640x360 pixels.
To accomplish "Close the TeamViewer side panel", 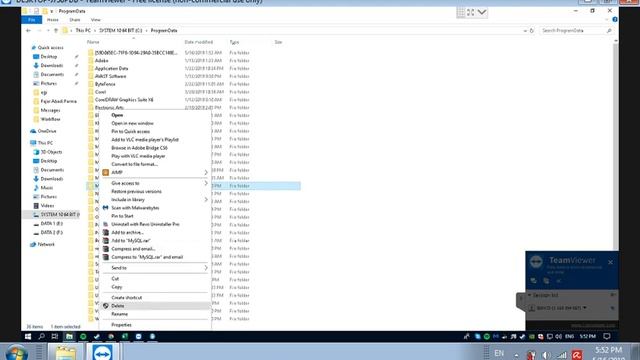I will tap(610, 262).
